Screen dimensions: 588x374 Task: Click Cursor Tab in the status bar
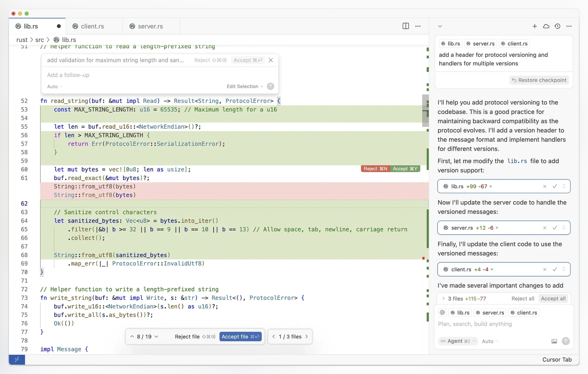tap(557, 360)
